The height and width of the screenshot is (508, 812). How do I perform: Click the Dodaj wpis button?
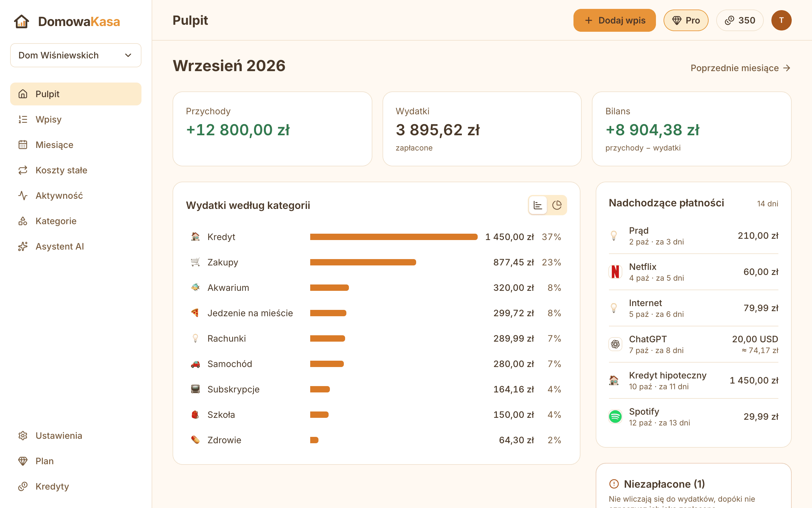(x=614, y=21)
